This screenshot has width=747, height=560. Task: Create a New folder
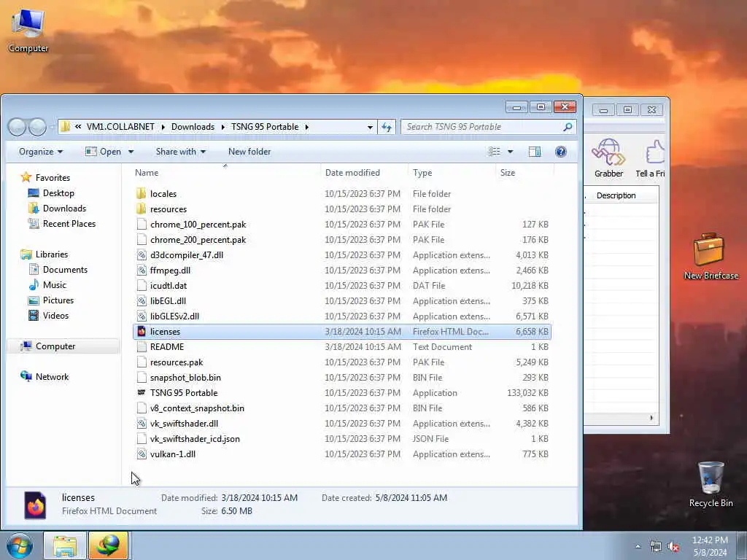[x=249, y=152]
